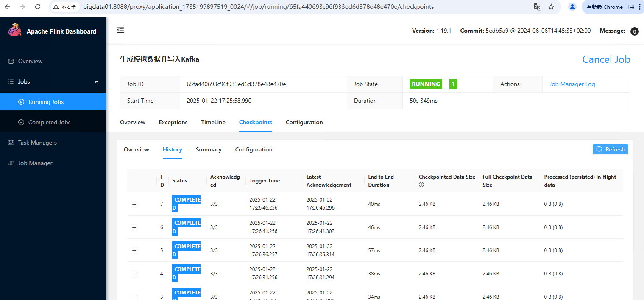Click the info icon beside Checkpointed Data Size

point(421,185)
